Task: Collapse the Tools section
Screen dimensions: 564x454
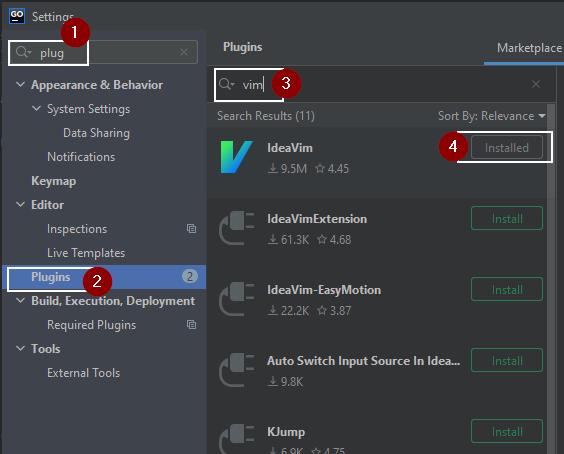Action: tap(21, 349)
